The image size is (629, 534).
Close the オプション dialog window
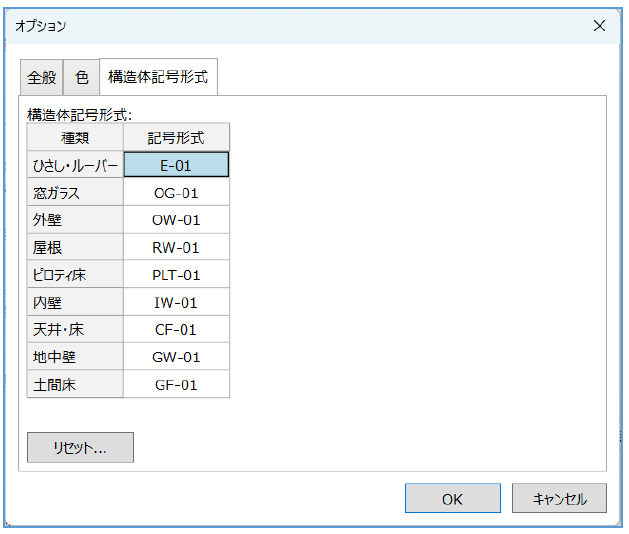(599, 26)
